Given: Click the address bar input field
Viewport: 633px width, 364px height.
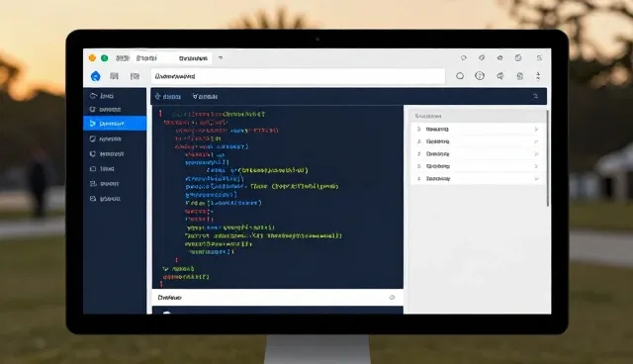Looking at the screenshot, I should [298, 76].
